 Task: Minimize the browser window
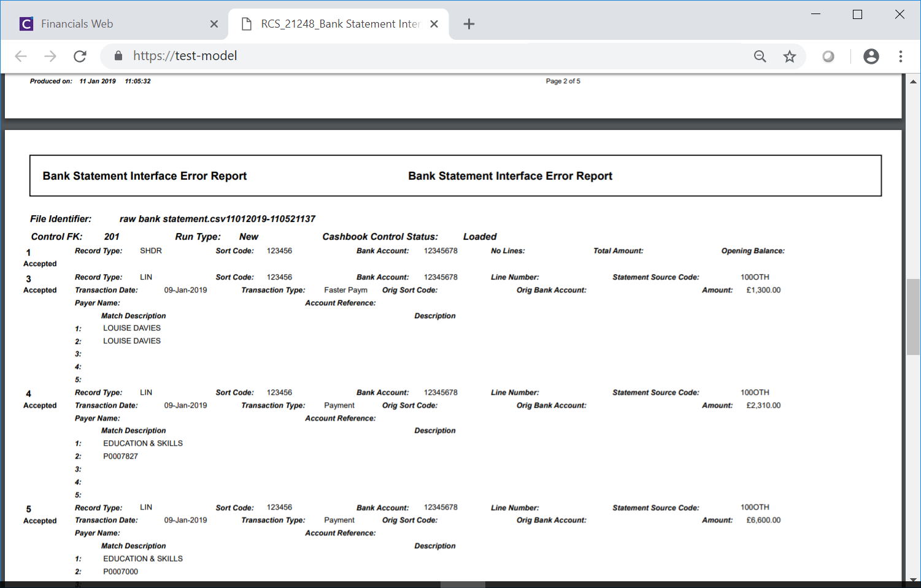coord(816,14)
